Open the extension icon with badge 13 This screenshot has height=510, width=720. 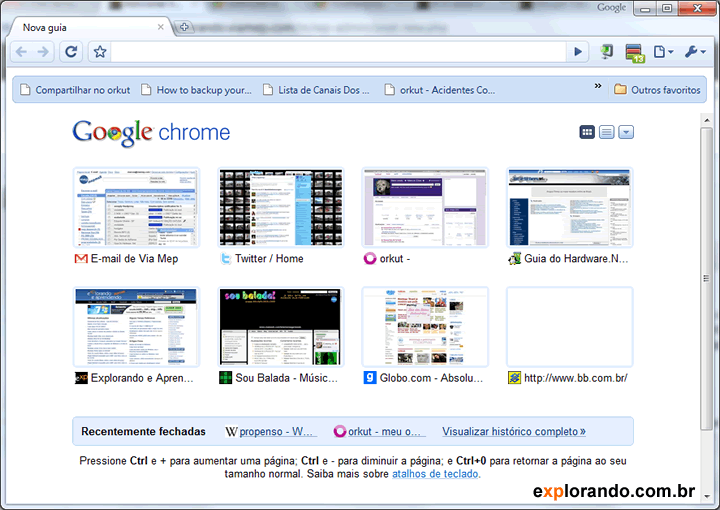(x=635, y=53)
